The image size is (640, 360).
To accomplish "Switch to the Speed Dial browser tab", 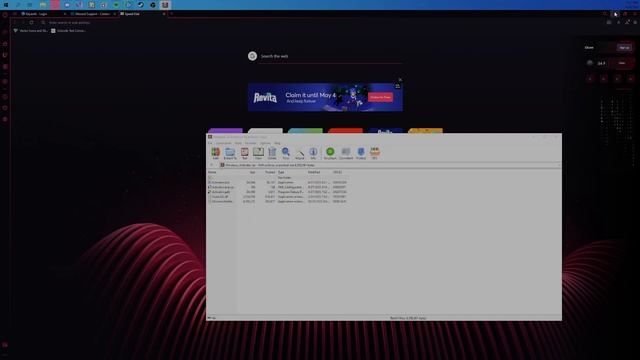I will [x=142, y=14].
